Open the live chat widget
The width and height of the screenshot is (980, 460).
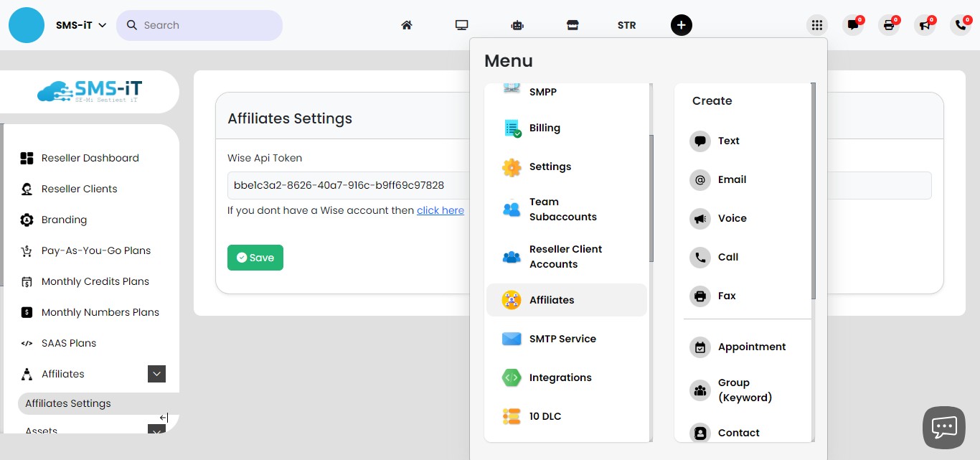[943, 427]
